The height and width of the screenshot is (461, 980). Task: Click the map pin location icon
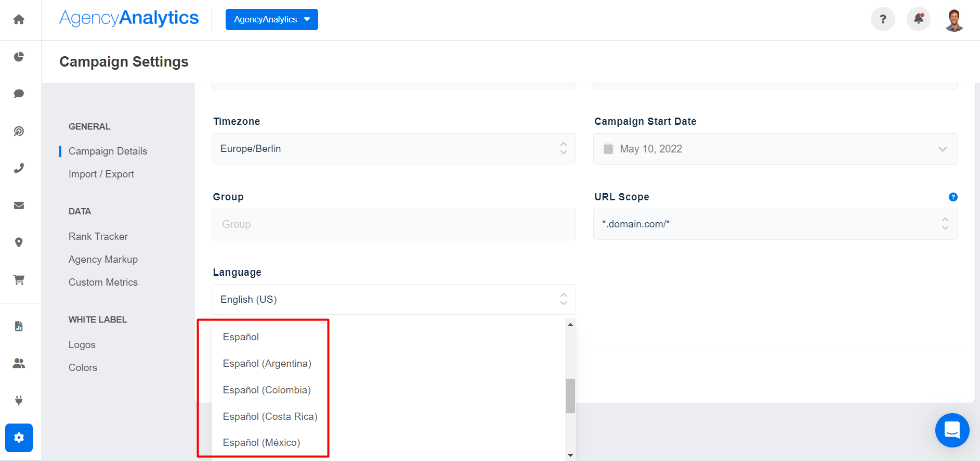[19, 242]
